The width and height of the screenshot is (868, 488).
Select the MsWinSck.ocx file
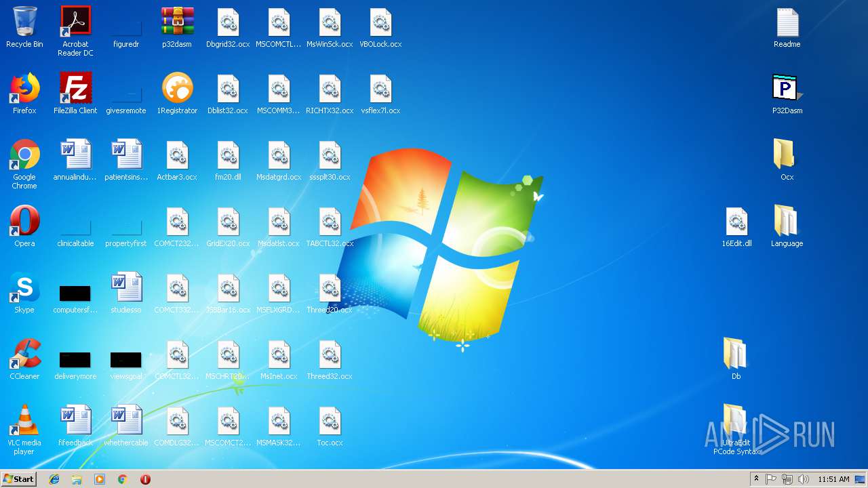330,22
